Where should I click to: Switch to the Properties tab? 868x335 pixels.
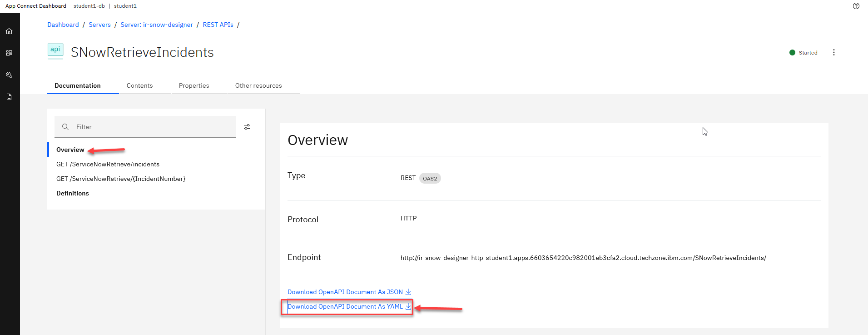[x=194, y=85]
